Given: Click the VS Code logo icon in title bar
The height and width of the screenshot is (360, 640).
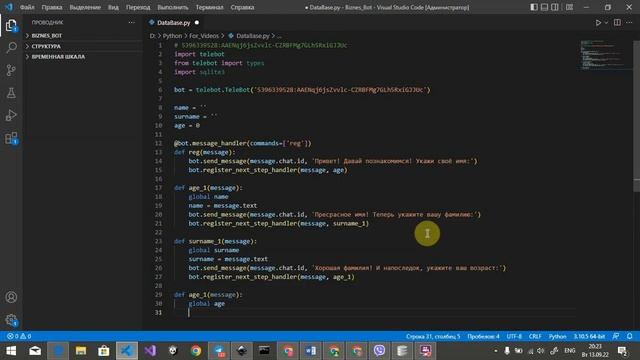Looking at the screenshot, I should point(9,7).
